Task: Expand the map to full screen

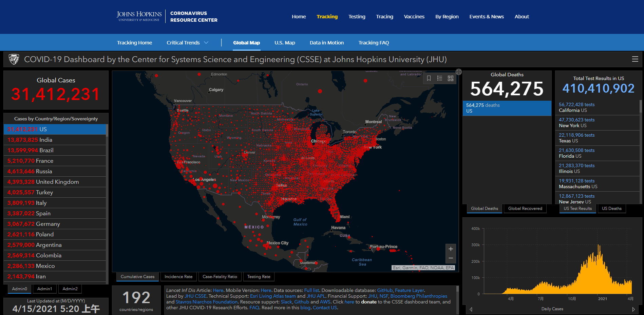Action: coord(459,72)
